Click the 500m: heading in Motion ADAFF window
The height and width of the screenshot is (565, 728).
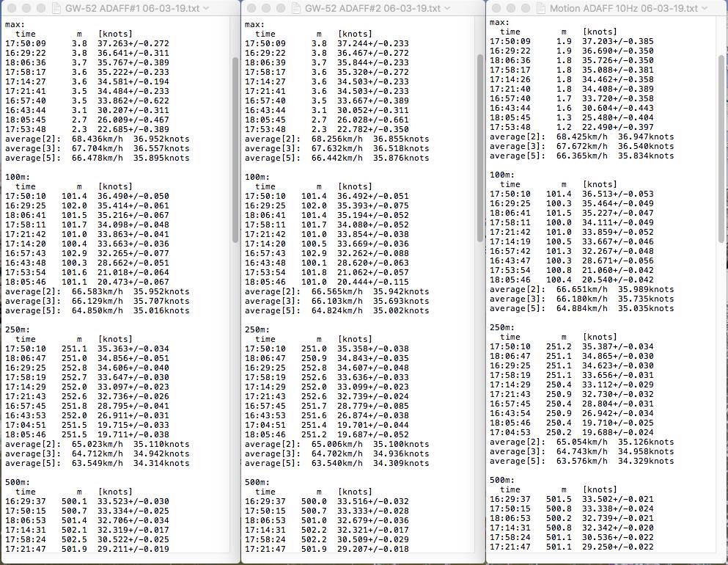504,479
